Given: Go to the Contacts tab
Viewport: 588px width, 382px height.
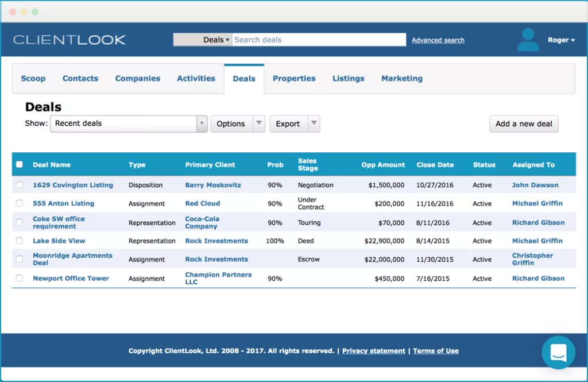Looking at the screenshot, I should (x=80, y=79).
